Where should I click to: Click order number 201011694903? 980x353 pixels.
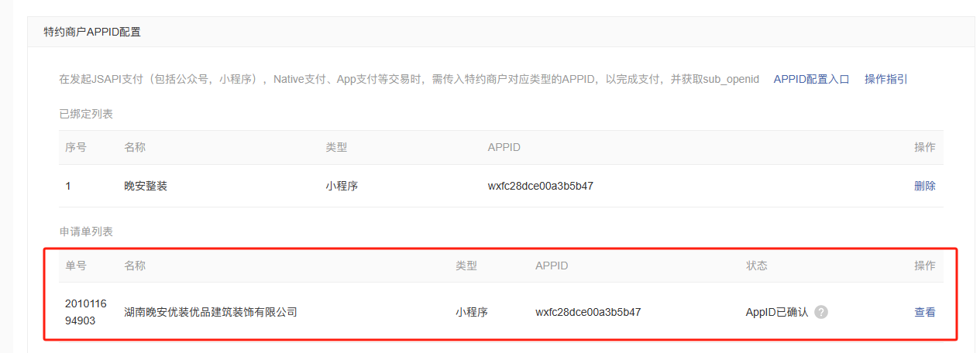[x=86, y=312]
